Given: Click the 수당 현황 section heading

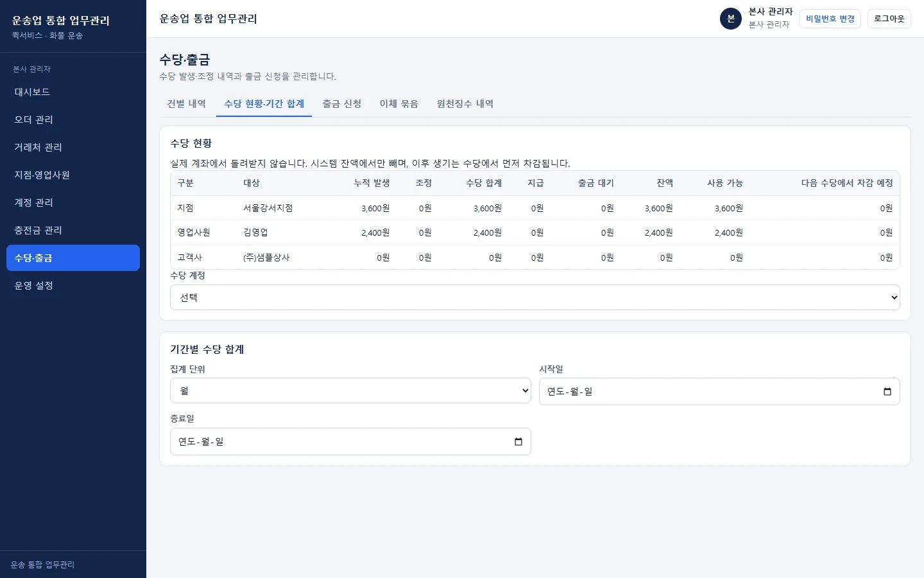Looking at the screenshot, I should click(191, 143).
